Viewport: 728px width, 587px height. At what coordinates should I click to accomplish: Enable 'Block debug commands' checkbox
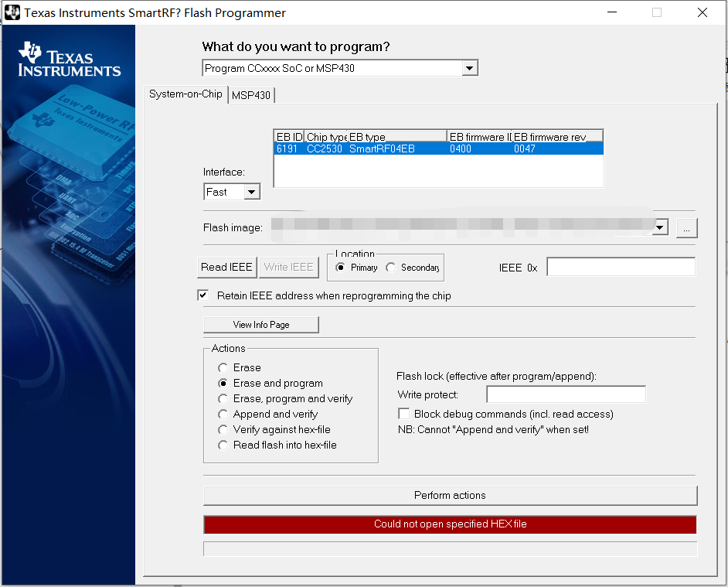coord(403,414)
